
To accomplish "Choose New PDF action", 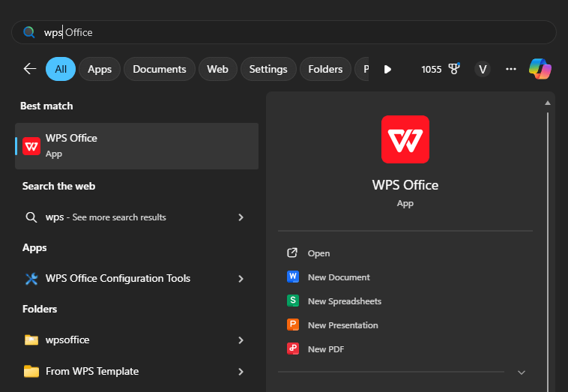I will [x=405, y=349].
